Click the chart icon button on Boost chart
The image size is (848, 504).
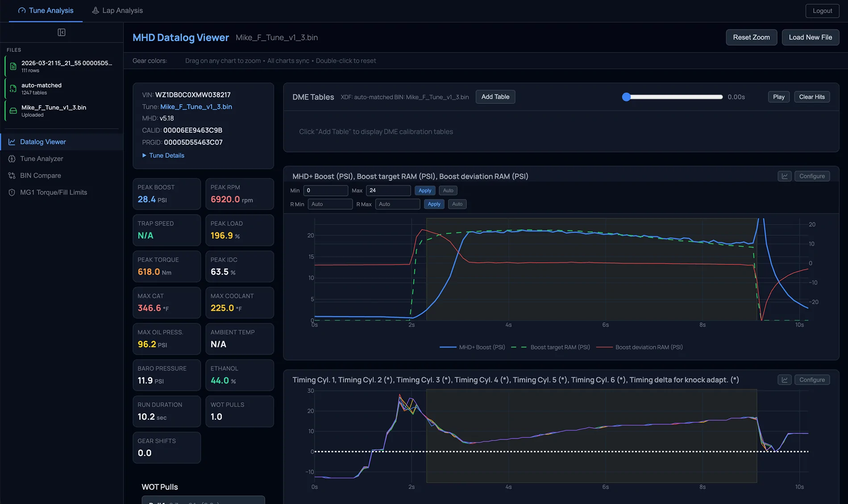[785, 176]
